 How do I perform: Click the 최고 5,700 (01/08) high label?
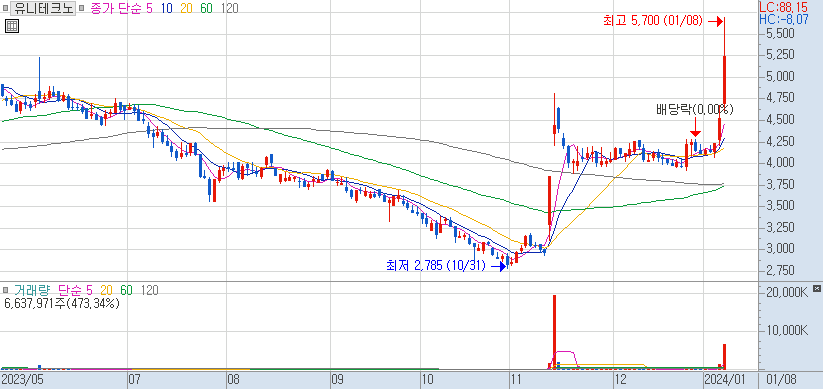pyautogui.click(x=652, y=21)
